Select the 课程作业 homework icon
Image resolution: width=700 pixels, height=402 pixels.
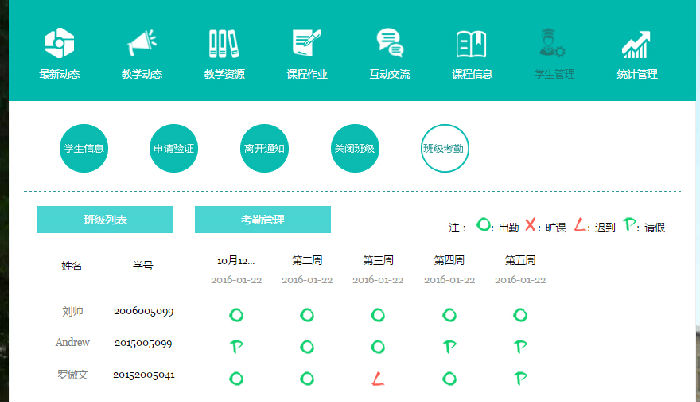(x=306, y=44)
